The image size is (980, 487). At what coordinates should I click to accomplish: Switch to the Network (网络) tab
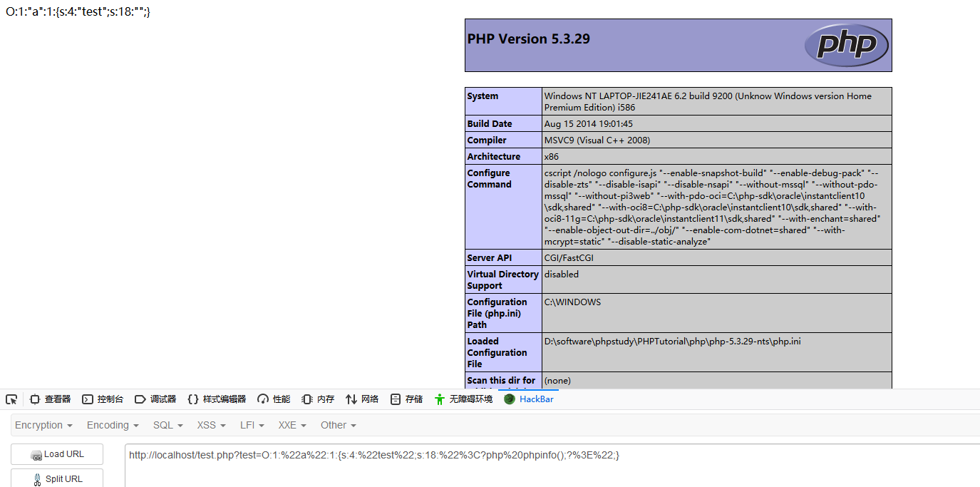coord(362,399)
